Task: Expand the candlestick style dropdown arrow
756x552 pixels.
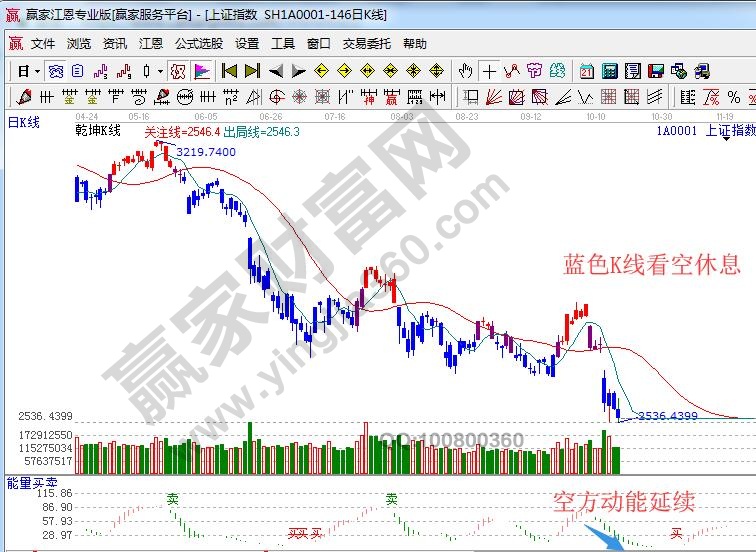Action: [160, 71]
